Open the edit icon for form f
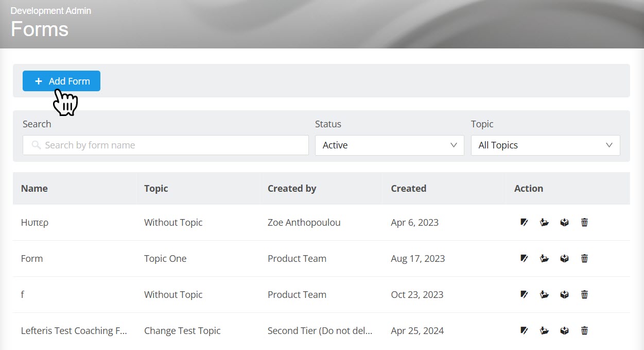This screenshot has width=644, height=350. click(x=524, y=295)
